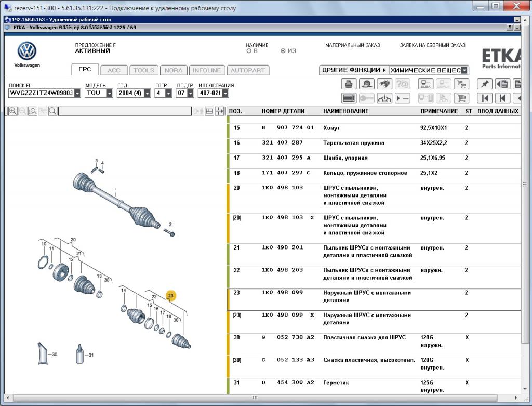Click the highlighted callout 23 in the diagram
532x406 pixels.
tap(170, 296)
